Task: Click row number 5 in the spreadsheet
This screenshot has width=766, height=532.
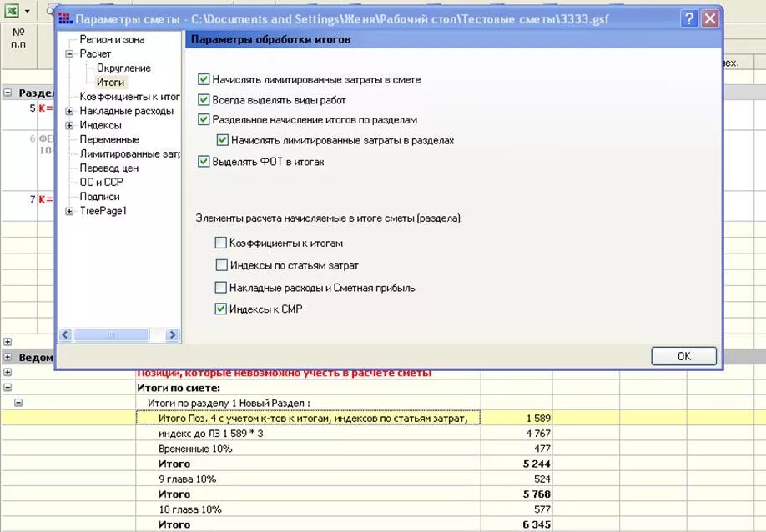Action: pos(33,108)
